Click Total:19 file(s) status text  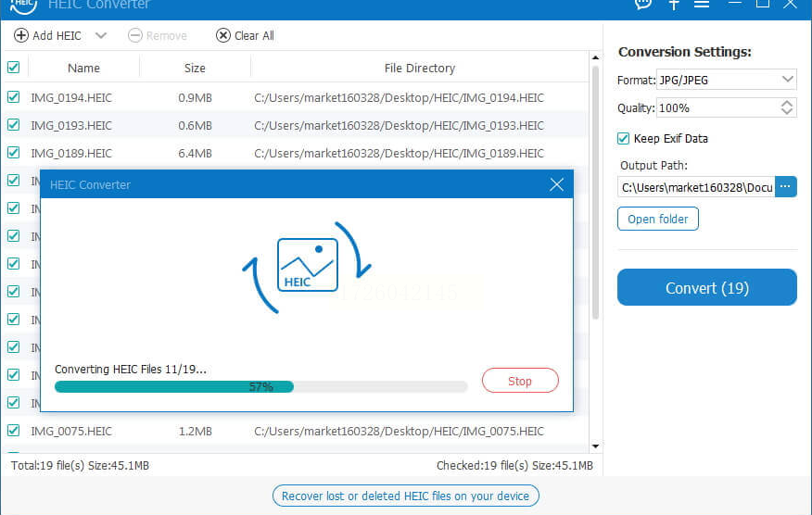81,465
